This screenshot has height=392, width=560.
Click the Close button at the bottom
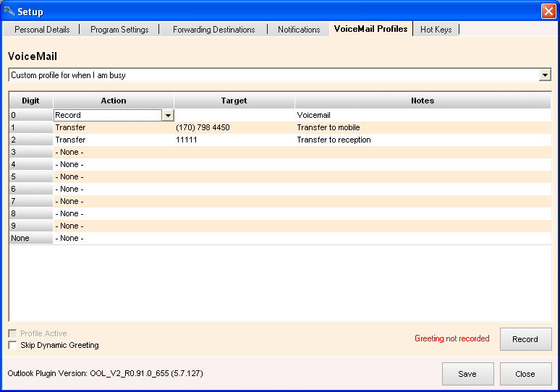click(x=525, y=374)
